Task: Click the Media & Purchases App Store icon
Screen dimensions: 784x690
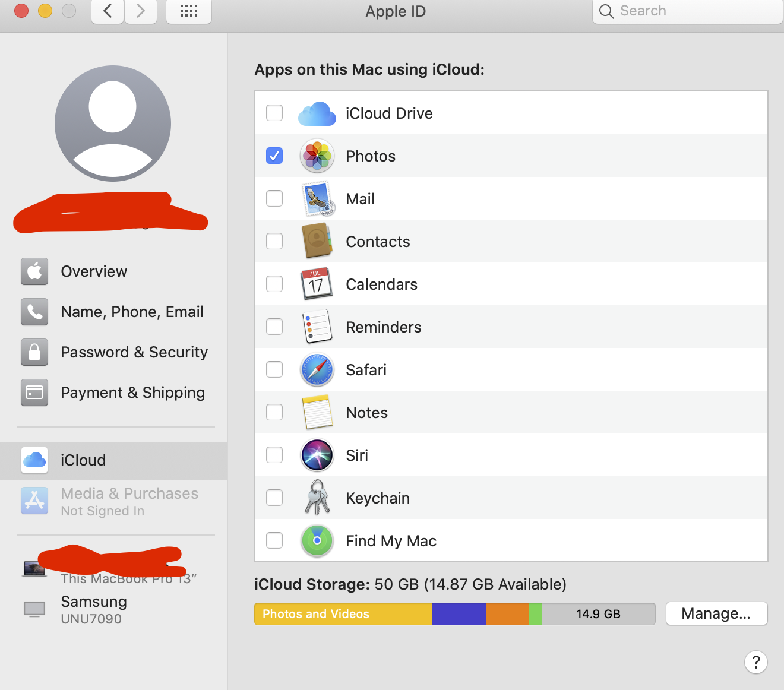Action: (x=34, y=501)
